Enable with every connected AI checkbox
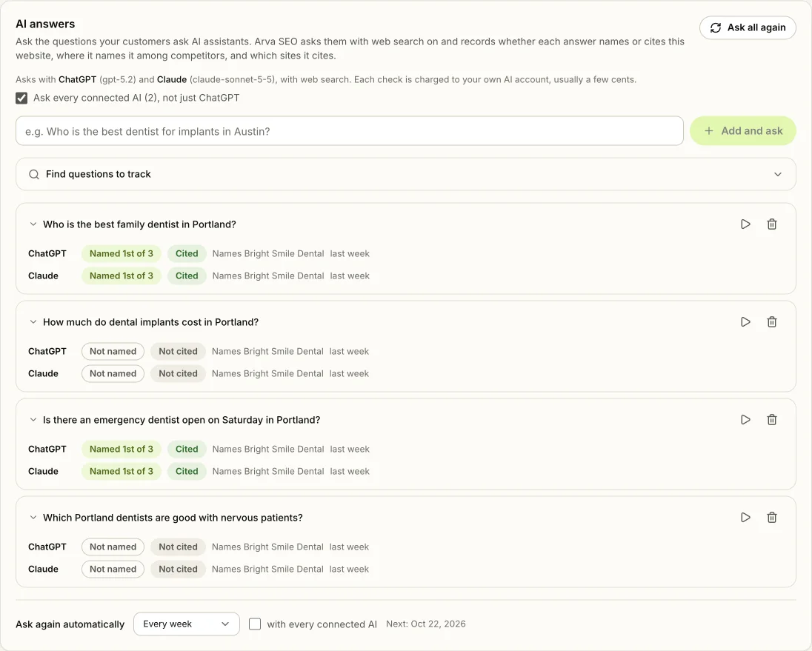Screen dimensions: 812x651 point(255,624)
